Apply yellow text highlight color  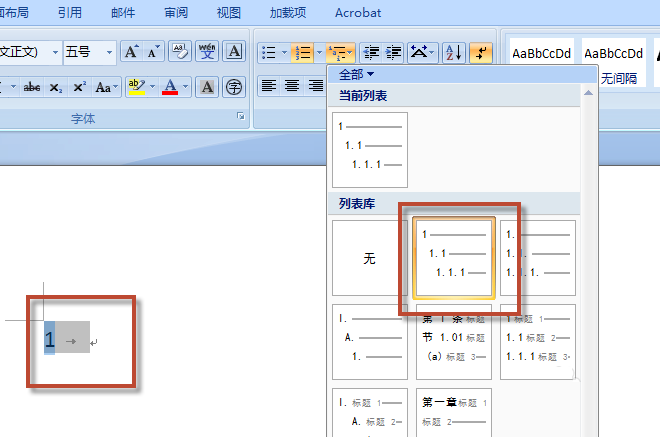pyautogui.click(x=136, y=87)
